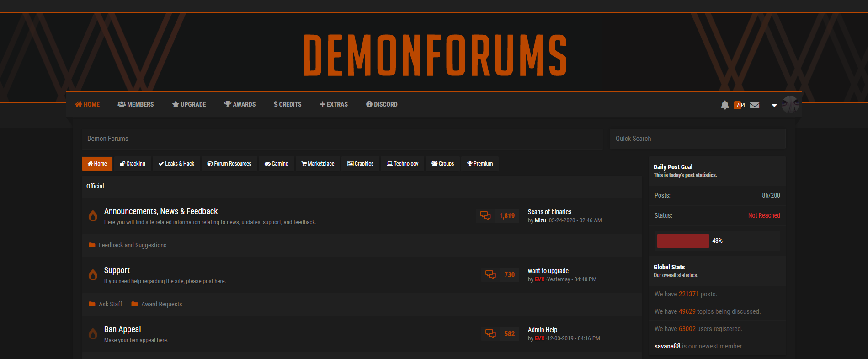Switch to the Graphics tab

361,164
